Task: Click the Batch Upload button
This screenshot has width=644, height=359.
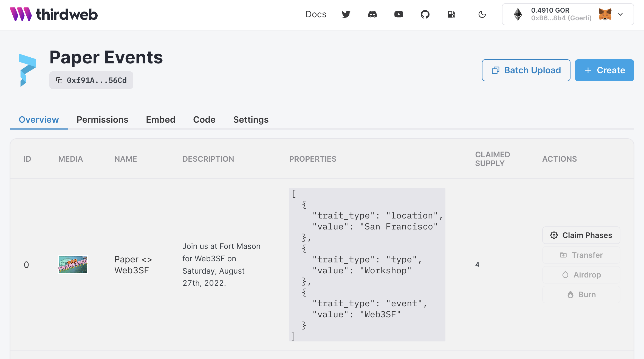Action: click(x=526, y=70)
